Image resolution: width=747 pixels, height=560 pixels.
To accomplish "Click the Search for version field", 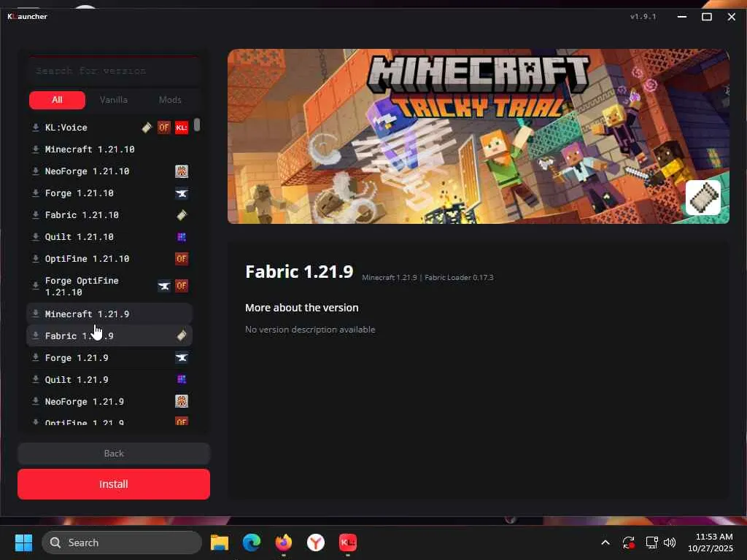I will click(x=114, y=71).
